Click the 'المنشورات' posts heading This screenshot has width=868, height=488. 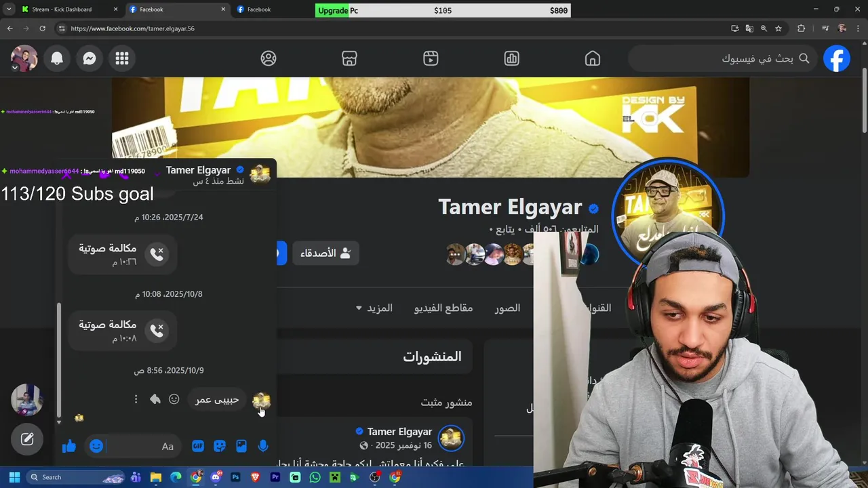[x=432, y=357]
